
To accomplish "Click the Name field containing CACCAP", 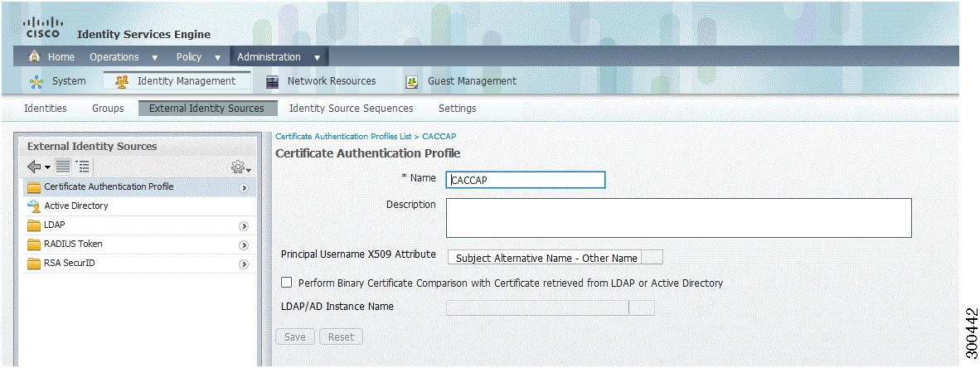I will pos(525,180).
